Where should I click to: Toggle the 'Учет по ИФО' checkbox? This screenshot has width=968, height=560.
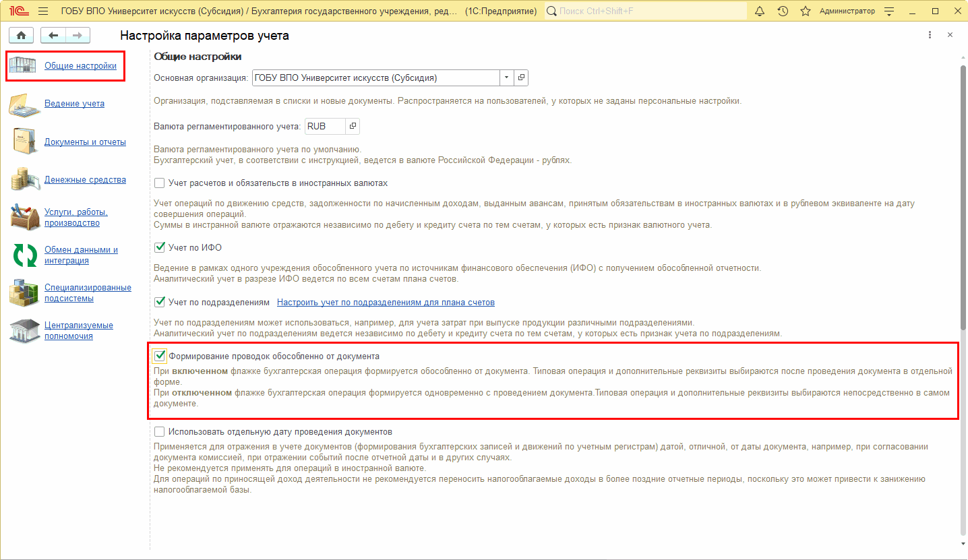(x=160, y=248)
